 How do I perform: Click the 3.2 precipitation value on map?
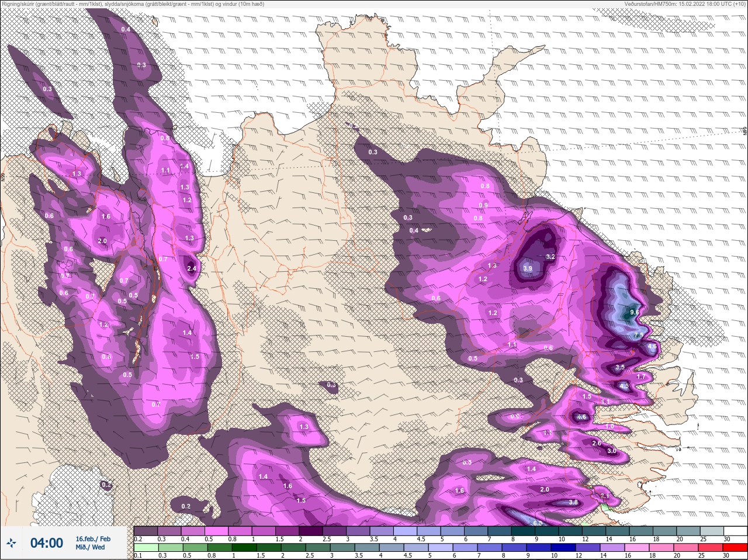(550, 257)
